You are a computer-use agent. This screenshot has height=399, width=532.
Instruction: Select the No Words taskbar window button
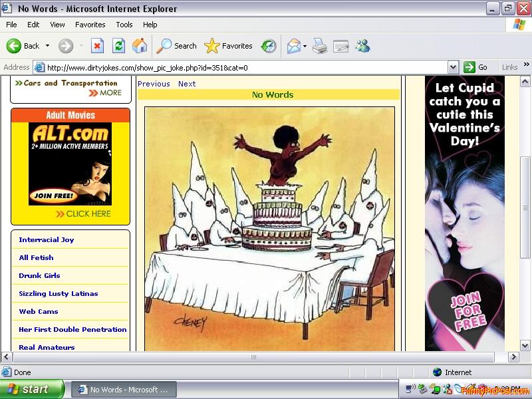[x=124, y=390]
